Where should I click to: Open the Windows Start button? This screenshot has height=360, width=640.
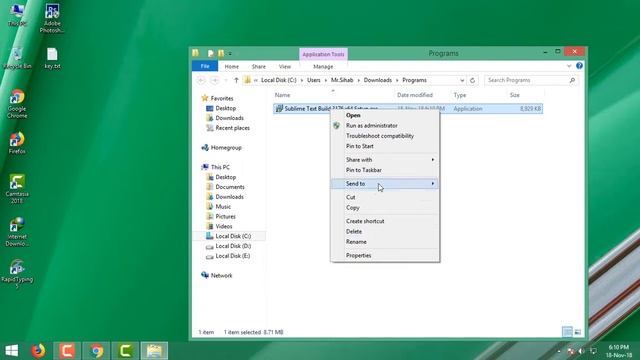[11, 351]
